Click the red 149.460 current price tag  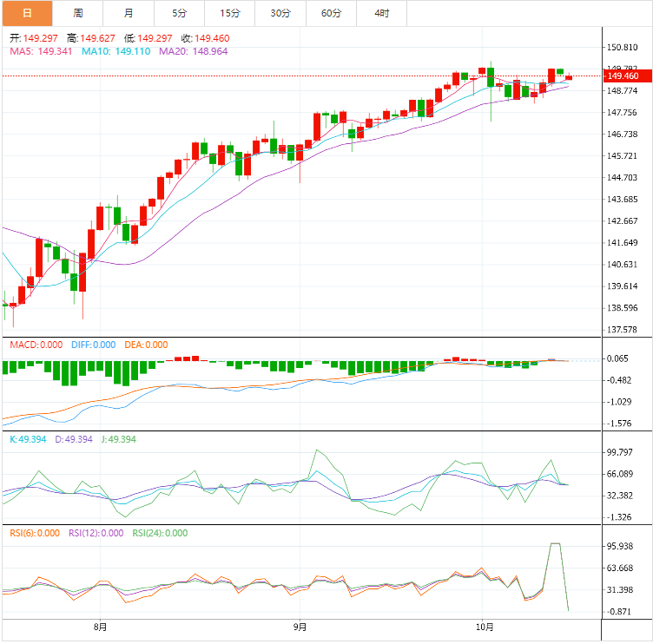pyautogui.click(x=623, y=76)
